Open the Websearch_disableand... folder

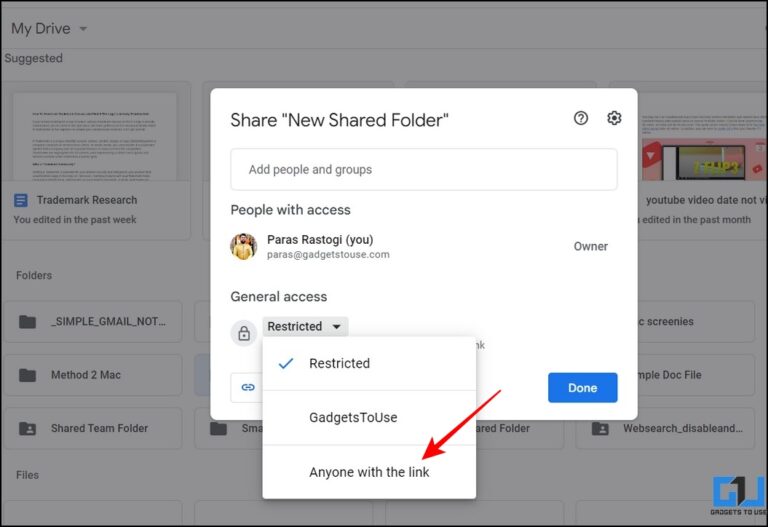tap(665, 429)
